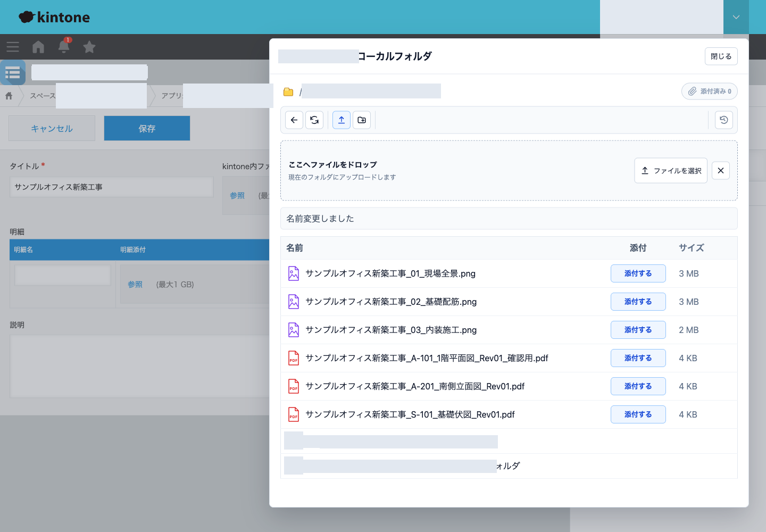
Task: Click the タイトル input field
Action: coord(112,187)
